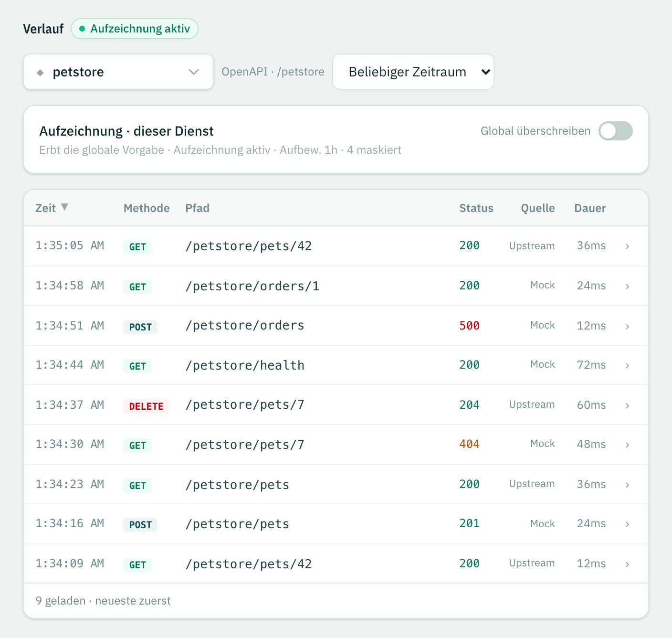Select the 204 status code
Viewport: 672px width, 638px height.
[470, 405]
